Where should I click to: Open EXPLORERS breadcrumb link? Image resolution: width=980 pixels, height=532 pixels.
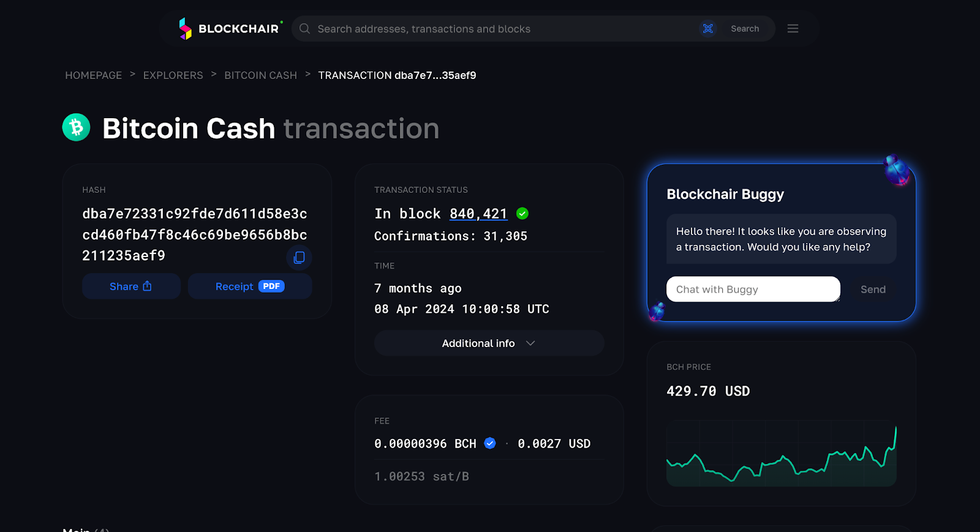173,75
